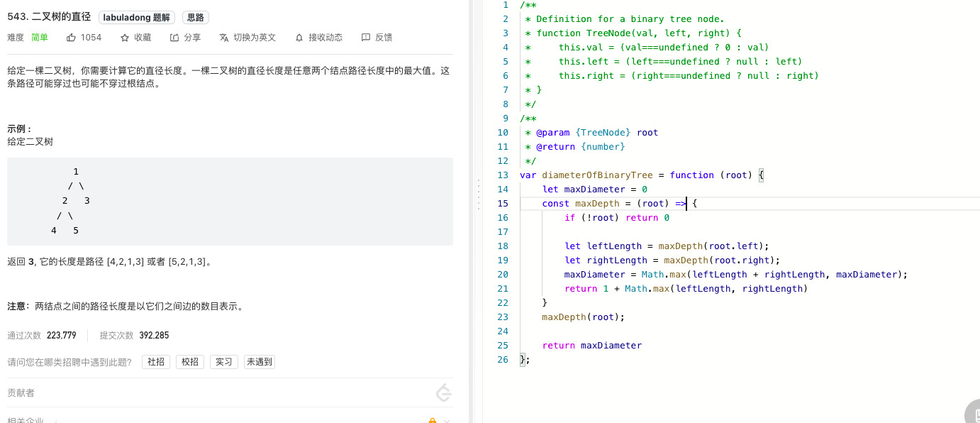Select the 未遇到 option
Image resolution: width=980 pixels, height=423 pixels.
tap(259, 362)
